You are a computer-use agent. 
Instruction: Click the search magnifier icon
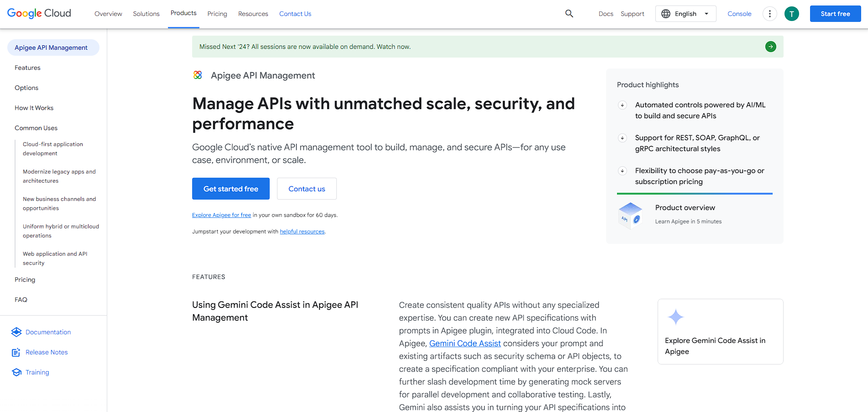[x=569, y=14]
